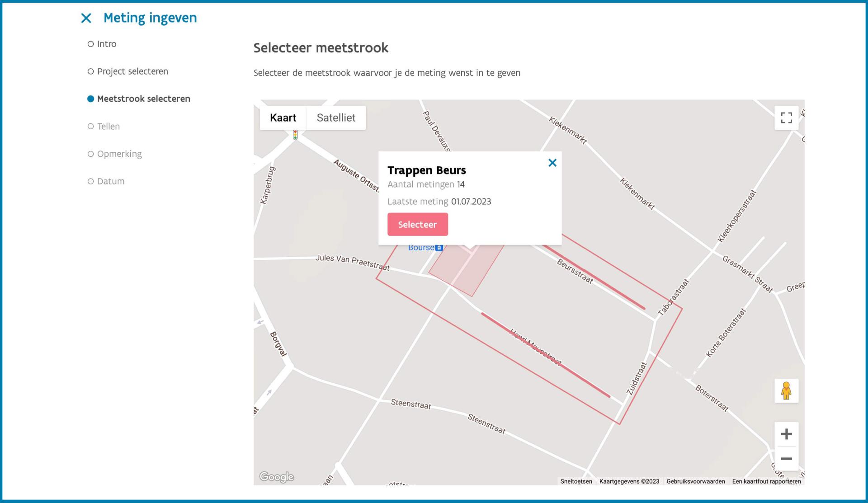This screenshot has height=503, width=868.
Task: Switch map to Kaart view
Action: (283, 118)
